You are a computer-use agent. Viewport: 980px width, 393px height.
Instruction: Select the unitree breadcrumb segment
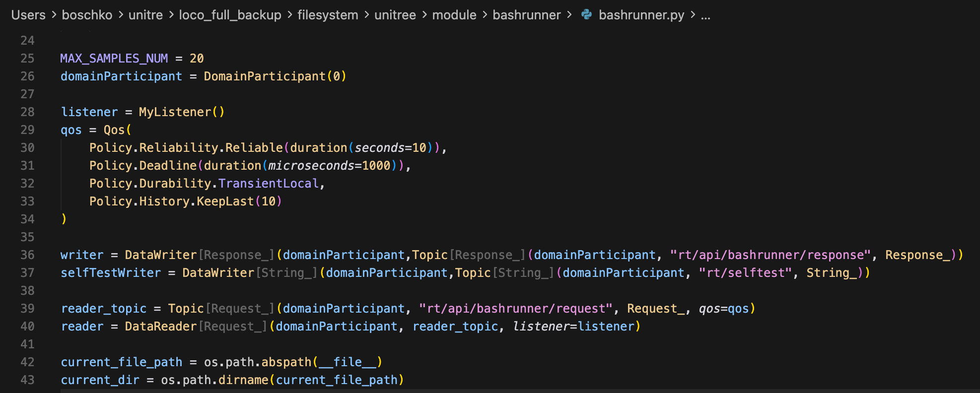point(395,15)
